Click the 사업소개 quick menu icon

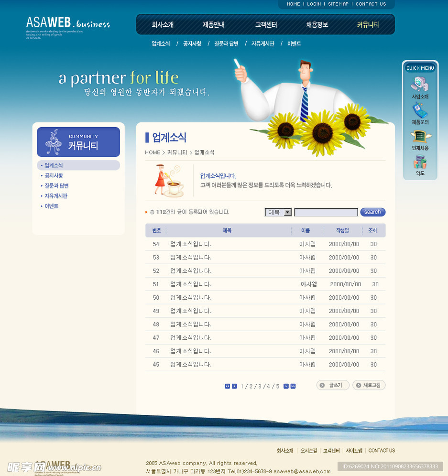pyautogui.click(x=419, y=84)
